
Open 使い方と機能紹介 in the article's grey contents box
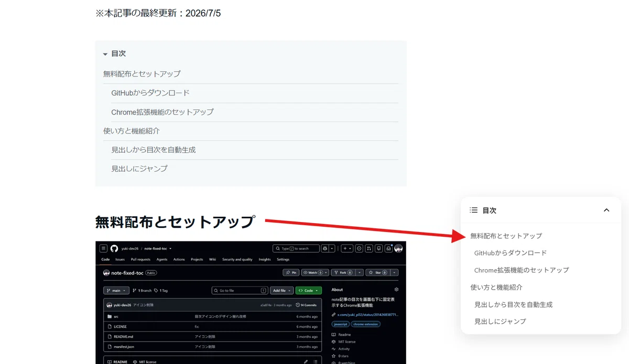[x=132, y=131]
